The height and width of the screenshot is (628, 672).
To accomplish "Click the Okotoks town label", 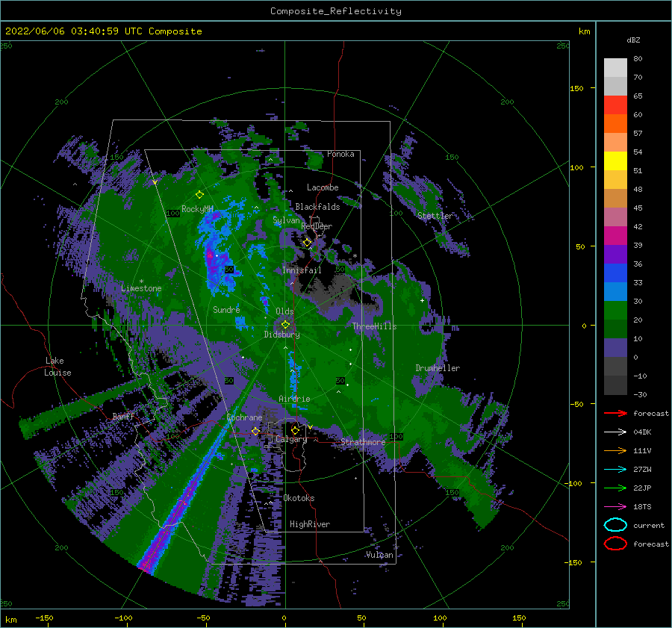I will click(299, 497).
